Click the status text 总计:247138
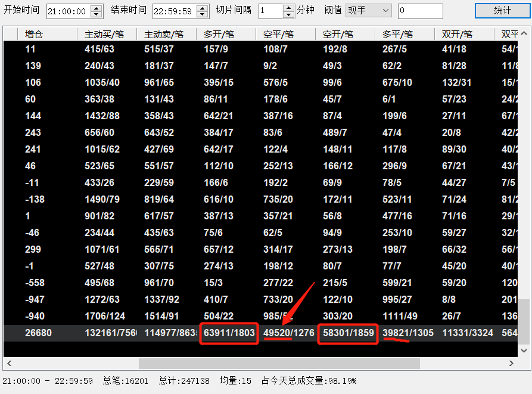Image resolution: width=532 pixels, height=394 pixels. tap(184, 381)
